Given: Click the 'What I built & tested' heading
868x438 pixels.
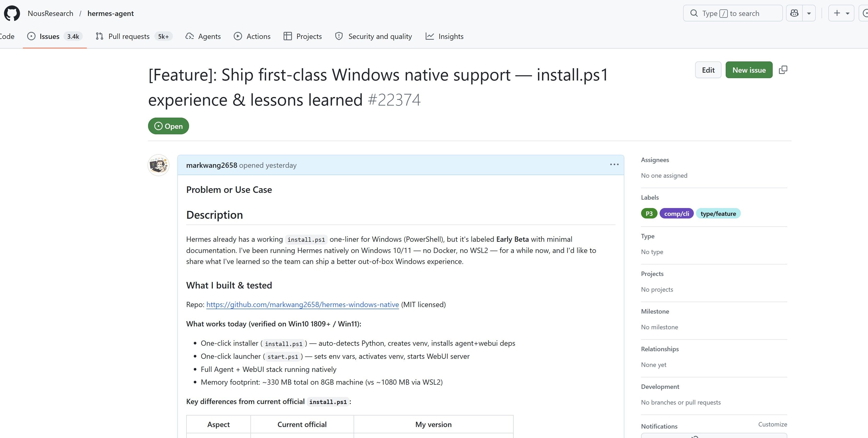Looking at the screenshot, I should coord(229,285).
